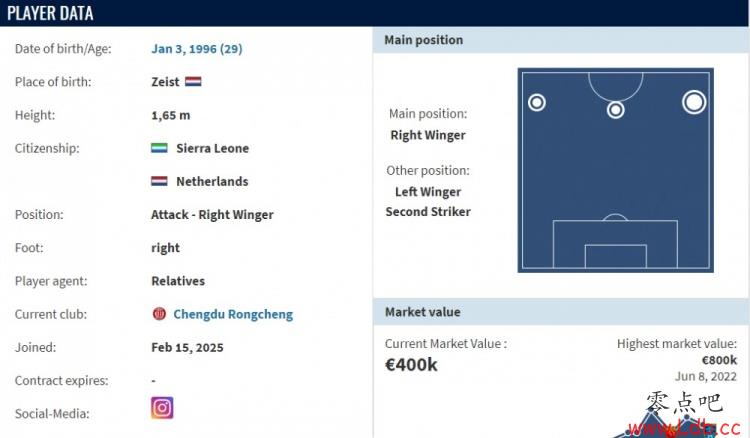
Task: Click the Feb 15, 2025 joined date
Action: tap(187, 348)
